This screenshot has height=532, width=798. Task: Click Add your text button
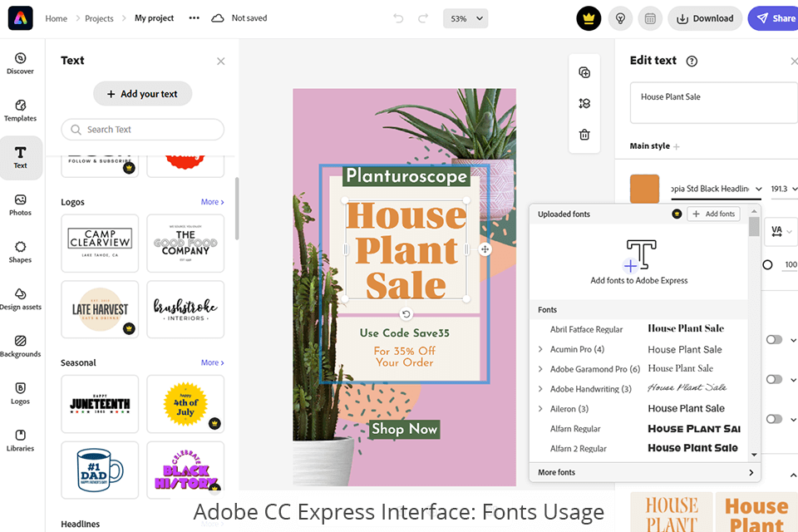(142, 94)
